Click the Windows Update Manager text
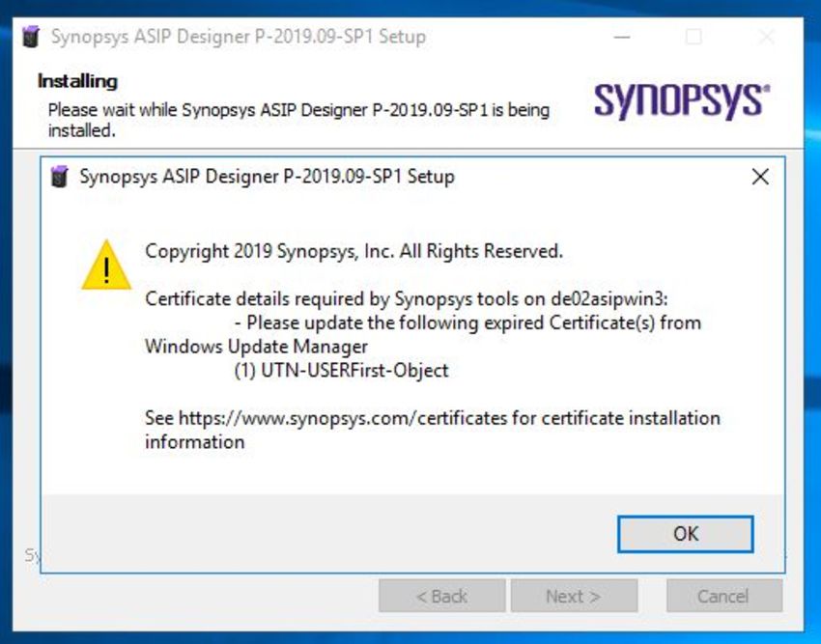The height and width of the screenshot is (644, 821). click(x=256, y=346)
